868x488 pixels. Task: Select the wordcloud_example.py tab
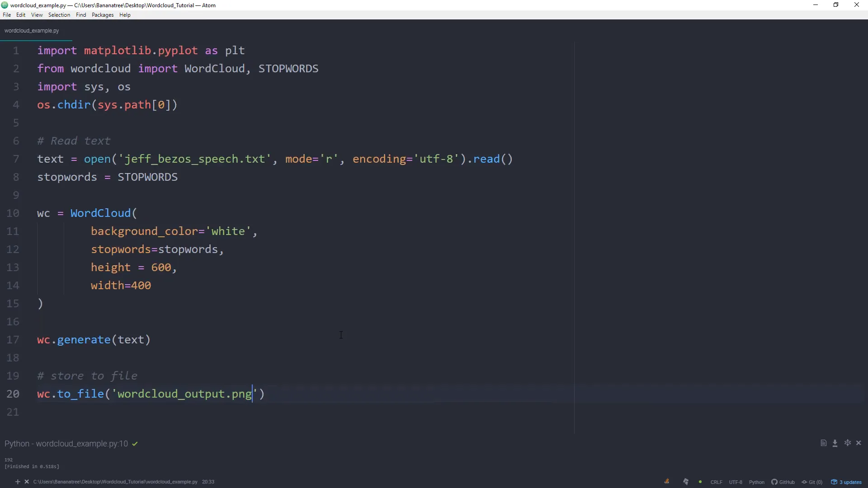(x=32, y=31)
